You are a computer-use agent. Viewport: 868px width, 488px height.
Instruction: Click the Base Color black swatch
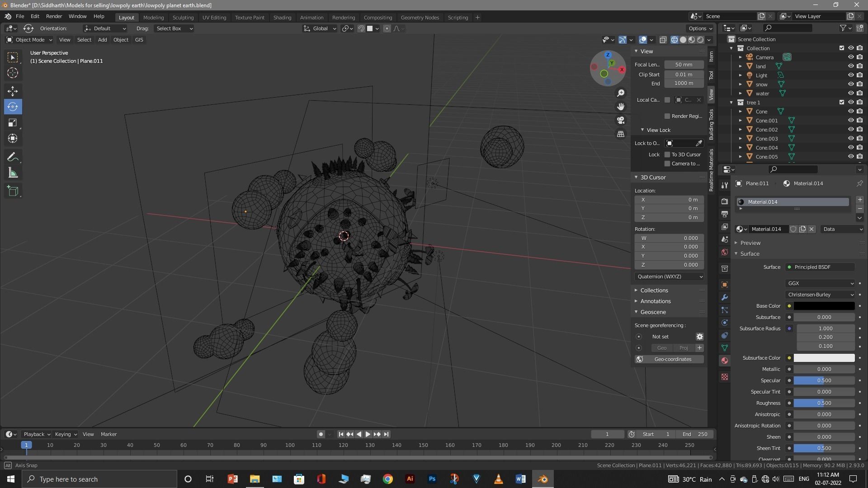click(824, 306)
